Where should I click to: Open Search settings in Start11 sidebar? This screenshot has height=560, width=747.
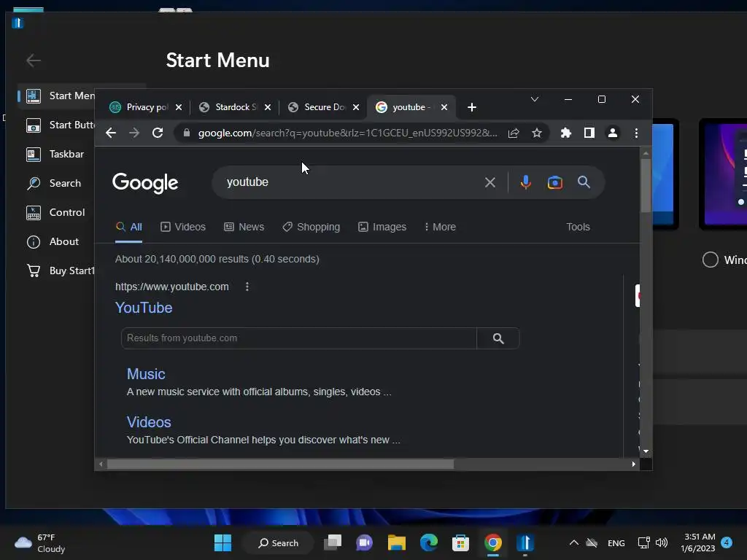56,183
